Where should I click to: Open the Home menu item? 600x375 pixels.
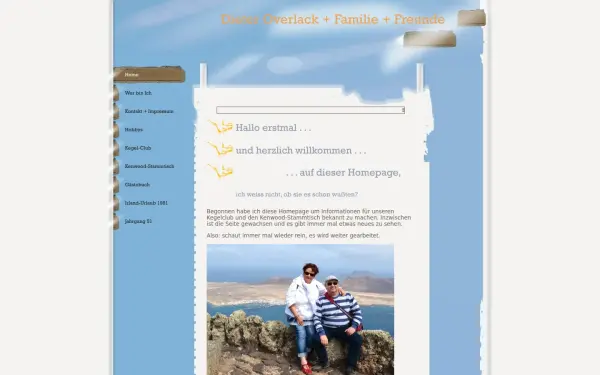(x=149, y=75)
